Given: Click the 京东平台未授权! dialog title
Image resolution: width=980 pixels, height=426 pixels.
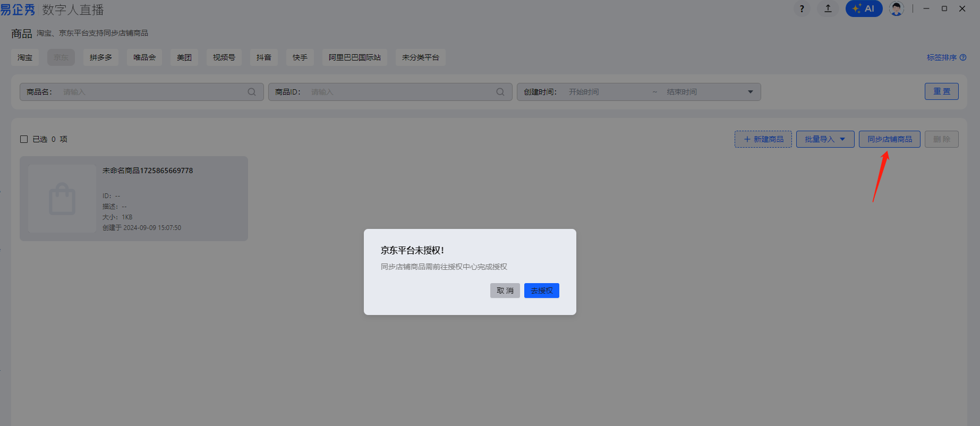Looking at the screenshot, I should [x=413, y=250].
